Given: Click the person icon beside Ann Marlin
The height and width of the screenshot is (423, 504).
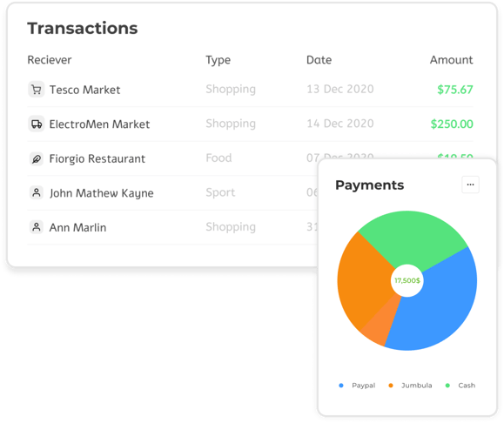Looking at the screenshot, I should point(37,227).
